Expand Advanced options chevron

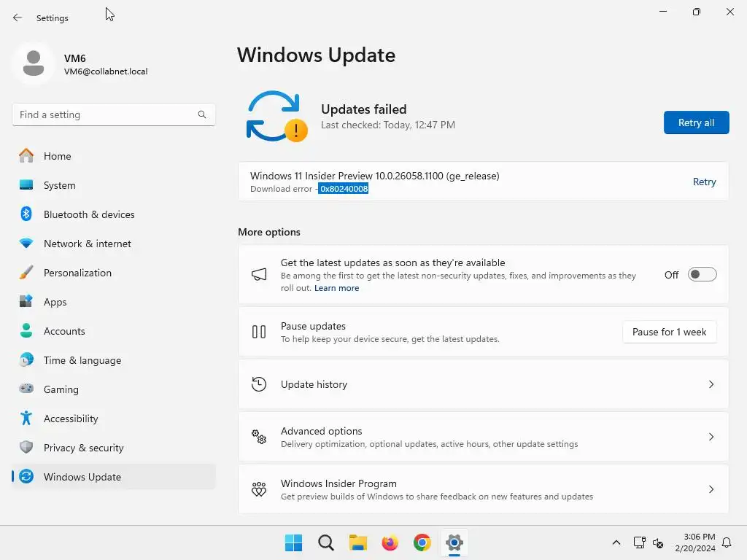pyautogui.click(x=711, y=437)
